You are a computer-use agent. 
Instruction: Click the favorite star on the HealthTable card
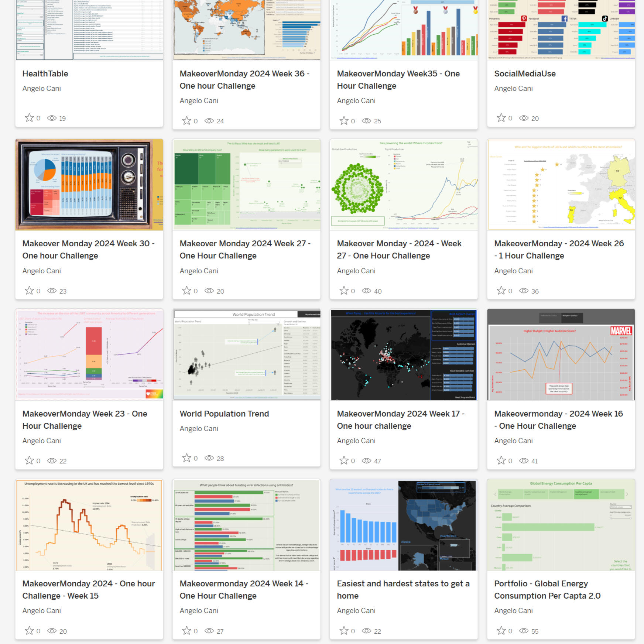29,118
